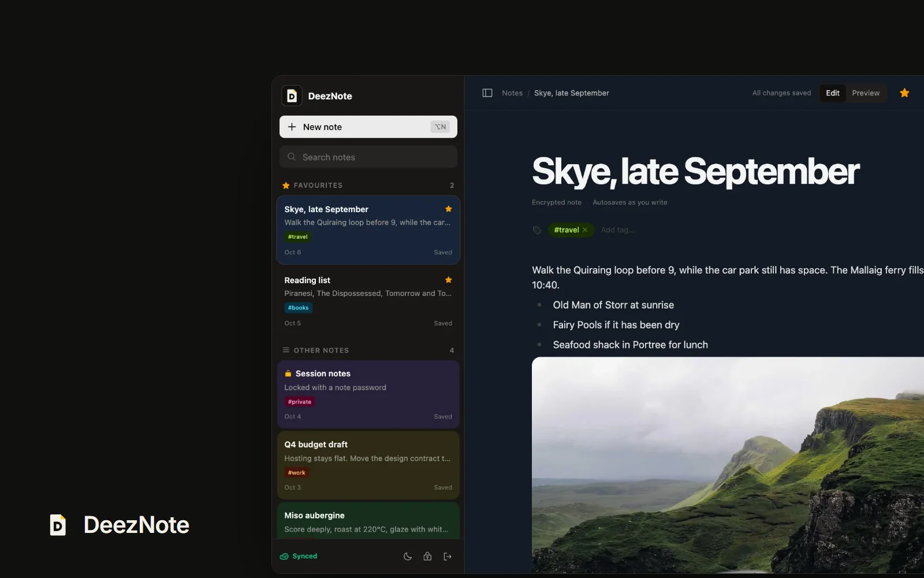Click the DeezNote name in sidebar header
This screenshot has height=578, width=924.
(x=330, y=96)
